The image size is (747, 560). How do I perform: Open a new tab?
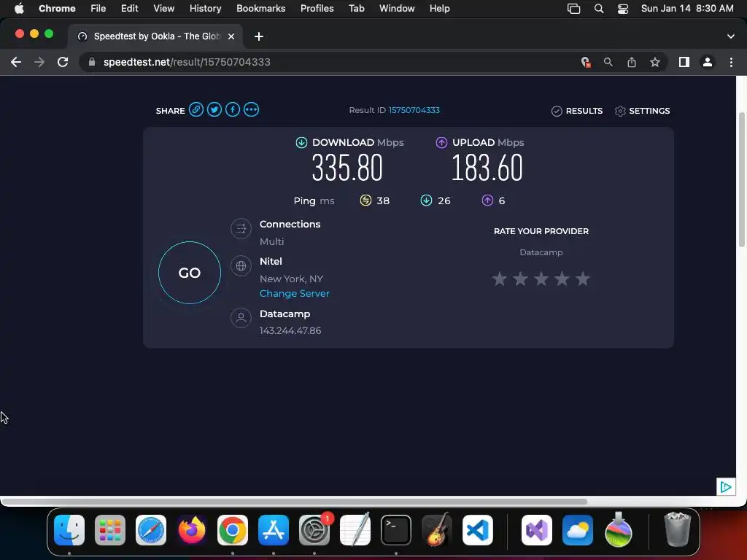click(x=259, y=36)
